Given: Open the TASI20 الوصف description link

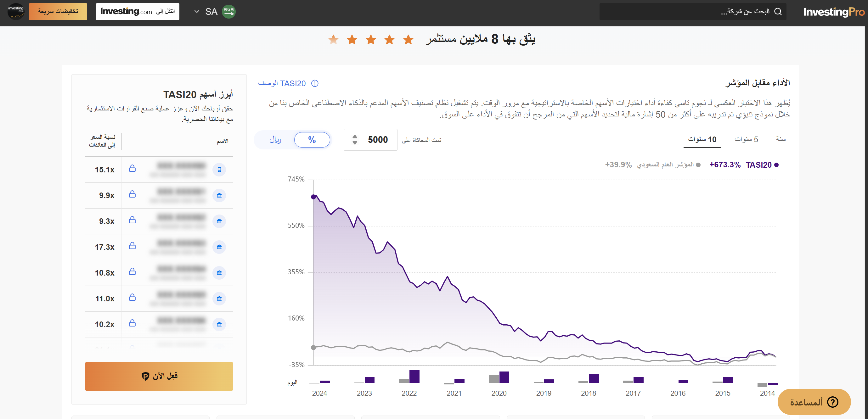Looking at the screenshot, I should 282,83.
